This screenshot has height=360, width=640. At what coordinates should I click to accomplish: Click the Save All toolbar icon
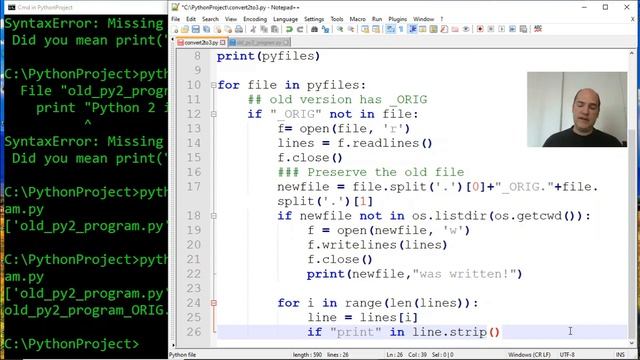click(207, 29)
